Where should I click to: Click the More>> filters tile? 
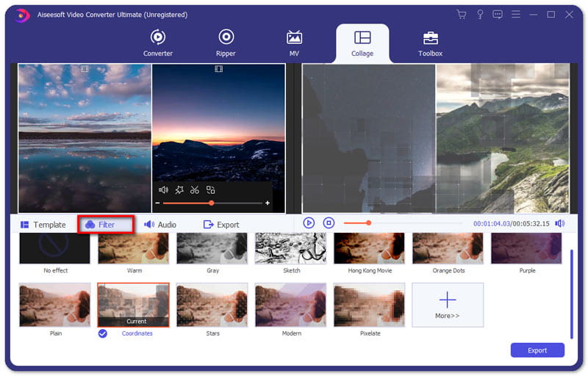coord(448,305)
